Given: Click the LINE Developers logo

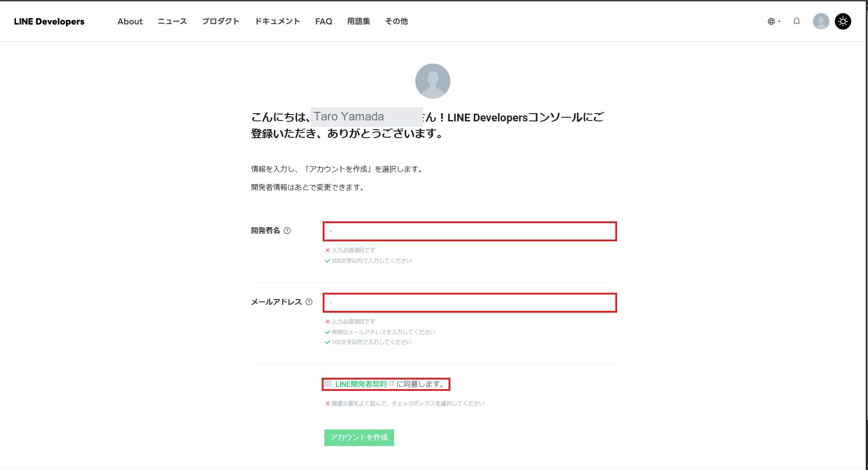Looking at the screenshot, I should (x=49, y=21).
